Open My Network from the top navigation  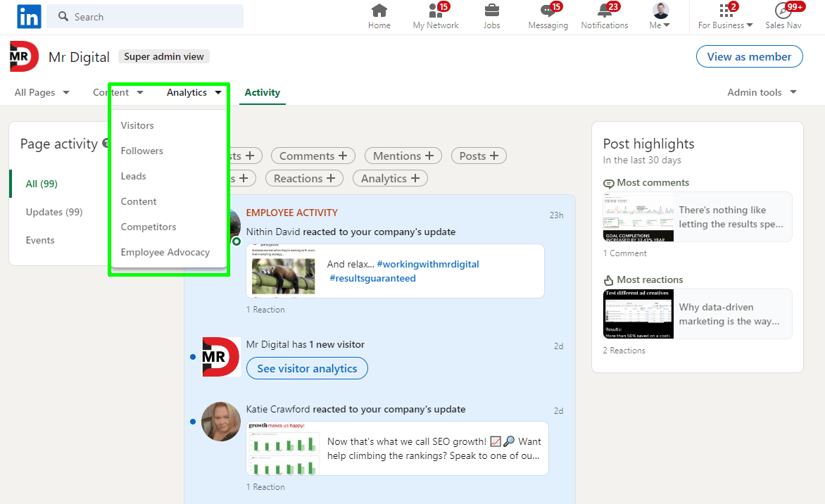point(435,15)
